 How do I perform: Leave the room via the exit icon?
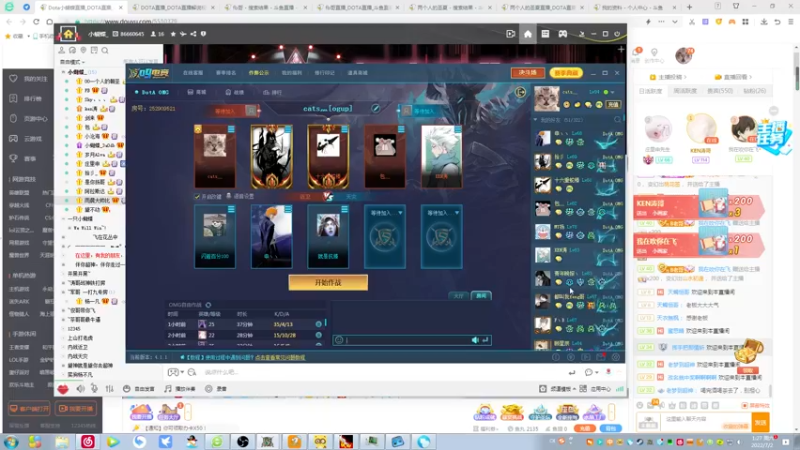point(520,92)
